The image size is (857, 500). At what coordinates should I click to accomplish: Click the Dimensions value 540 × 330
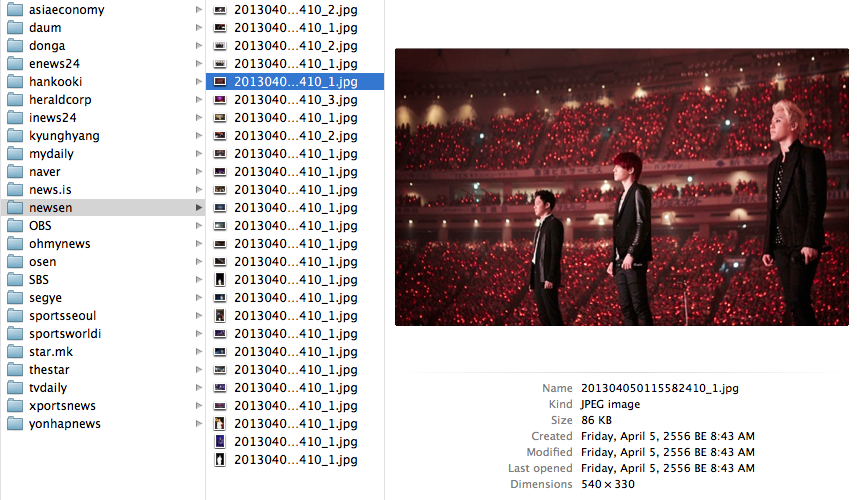(x=608, y=484)
